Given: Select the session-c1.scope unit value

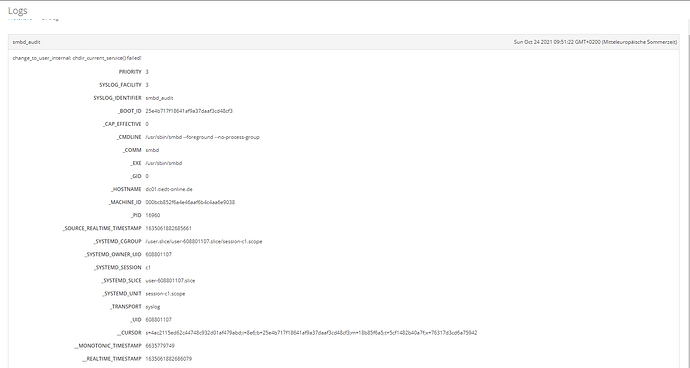Looking at the screenshot, I should pos(165,294).
